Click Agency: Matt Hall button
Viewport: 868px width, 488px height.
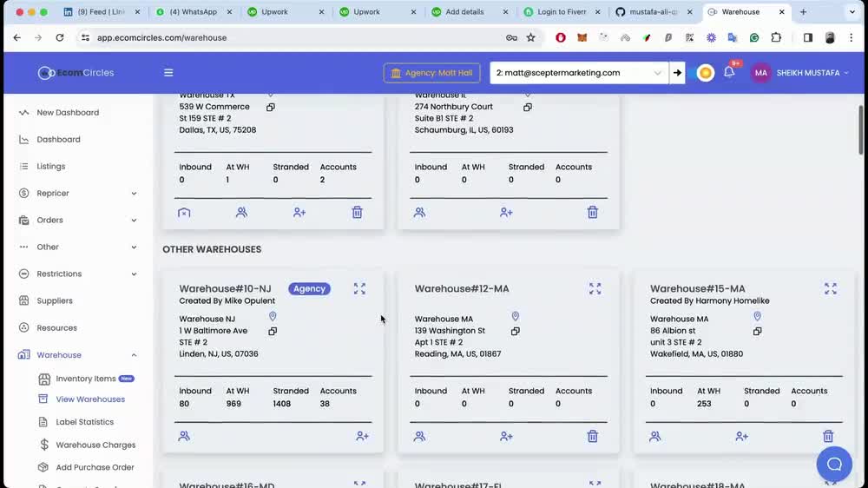[431, 73]
